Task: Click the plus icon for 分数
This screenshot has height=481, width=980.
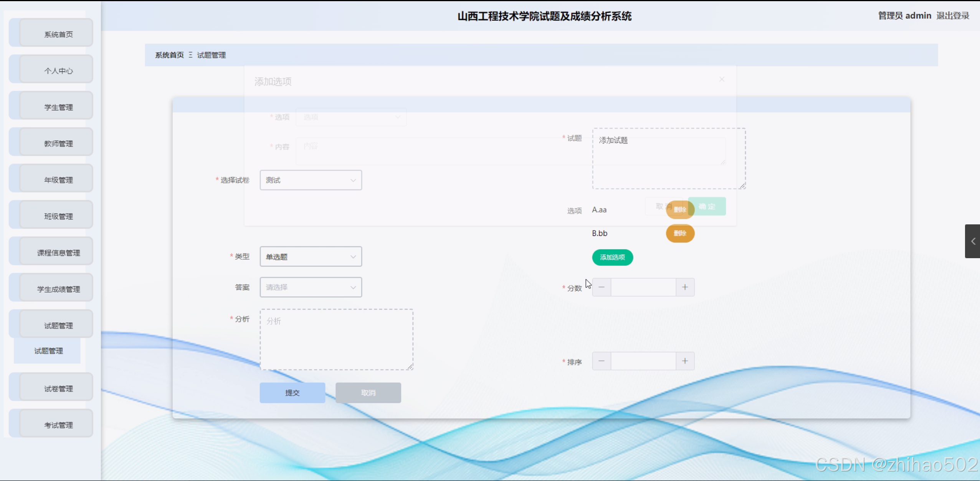Action: [685, 287]
